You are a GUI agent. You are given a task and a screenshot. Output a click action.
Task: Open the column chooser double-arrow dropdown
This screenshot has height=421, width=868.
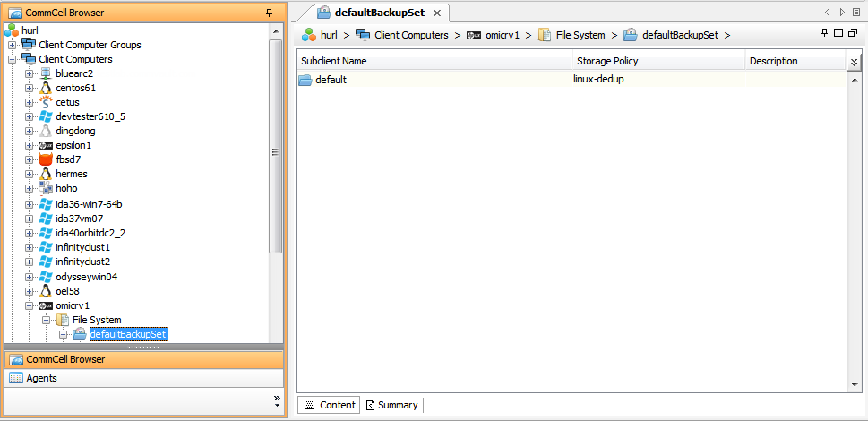(854, 62)
